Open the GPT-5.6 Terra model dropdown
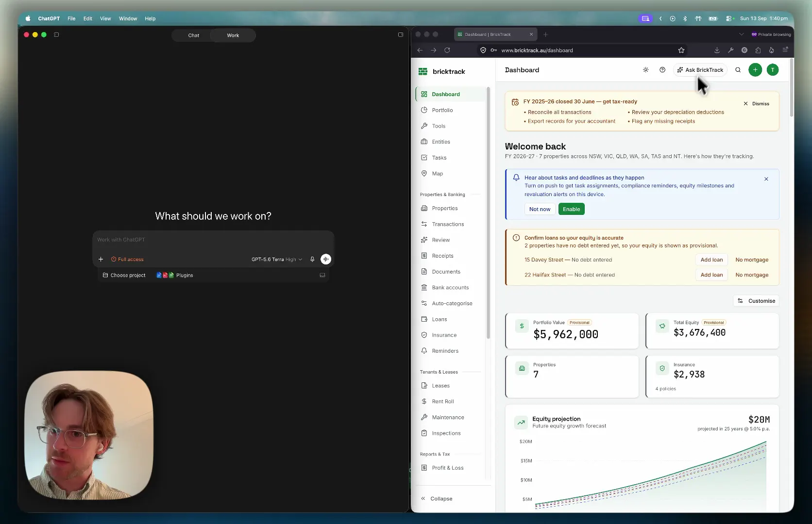This screenshot has width=812, height=524. pyautogui.click(x=276, y=259)
